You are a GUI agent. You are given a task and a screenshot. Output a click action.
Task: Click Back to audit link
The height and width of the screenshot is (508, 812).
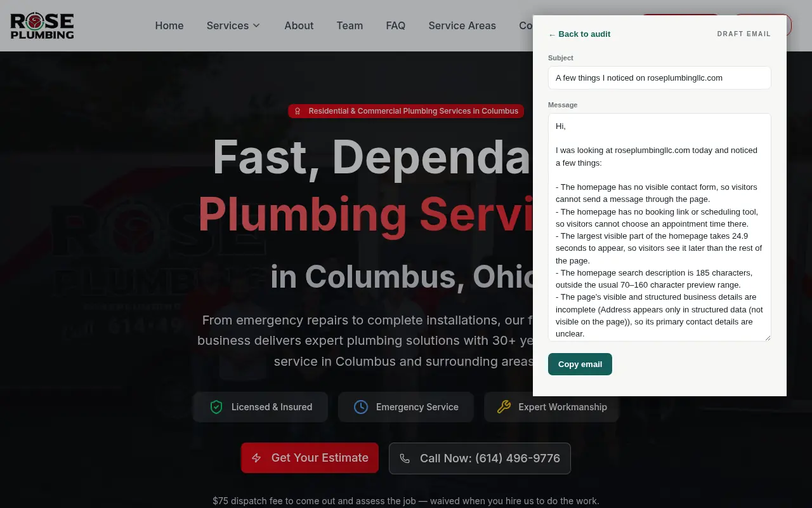579,34
